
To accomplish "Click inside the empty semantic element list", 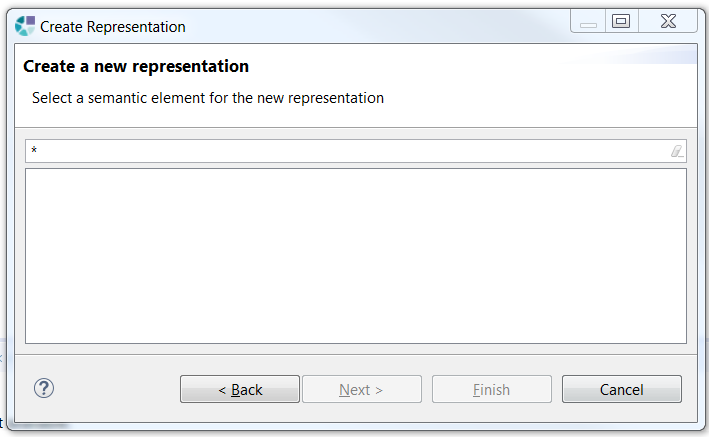I will 355,256.
